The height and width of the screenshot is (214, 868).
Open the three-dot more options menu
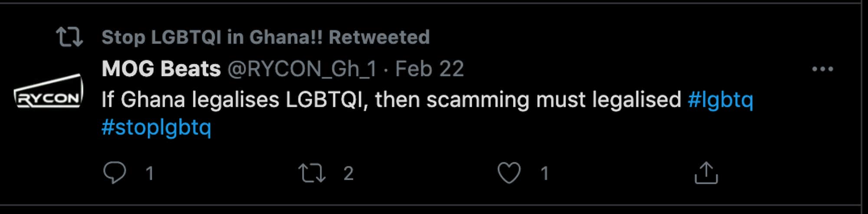[x=822, y=69]
